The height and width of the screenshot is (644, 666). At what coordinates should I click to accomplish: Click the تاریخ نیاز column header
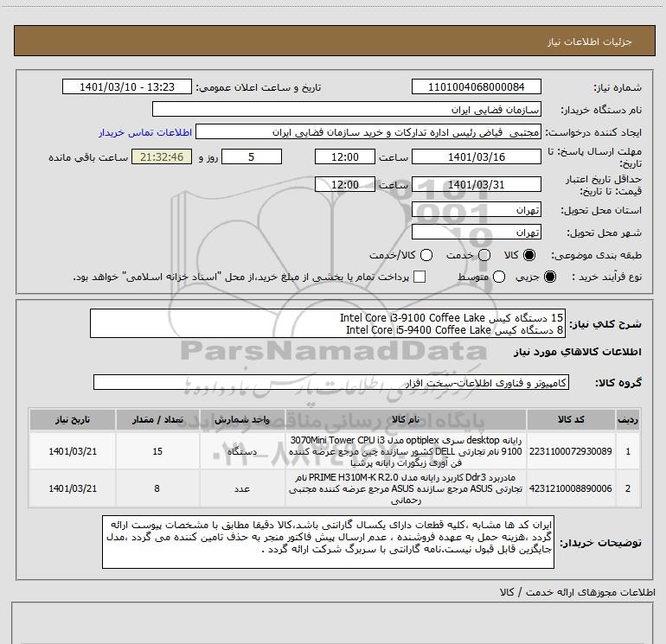(x=72, y=419)
